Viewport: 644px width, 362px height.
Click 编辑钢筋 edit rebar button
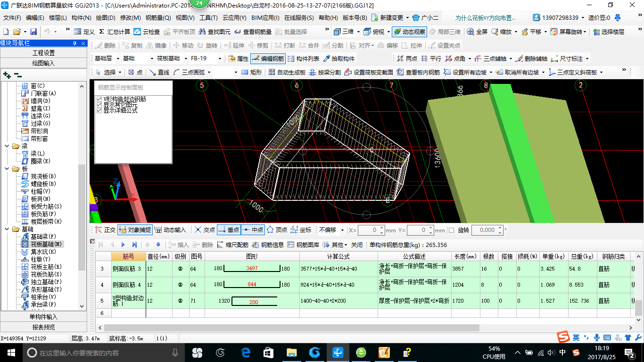(268, 59)
